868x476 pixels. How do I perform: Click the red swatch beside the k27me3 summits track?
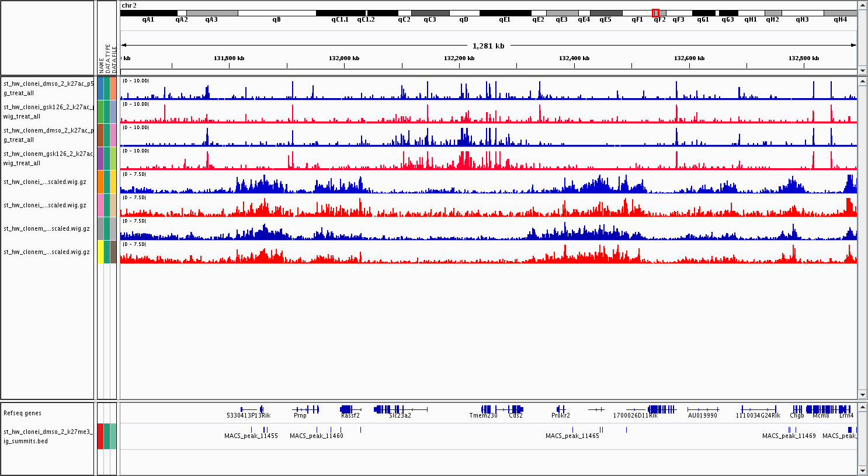click(x=100, y=436)
